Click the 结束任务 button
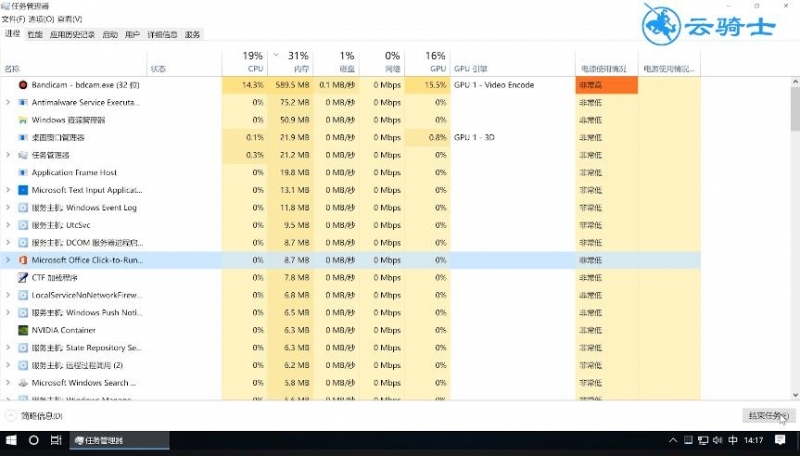800x456 pixels. (x=768, y=416)
